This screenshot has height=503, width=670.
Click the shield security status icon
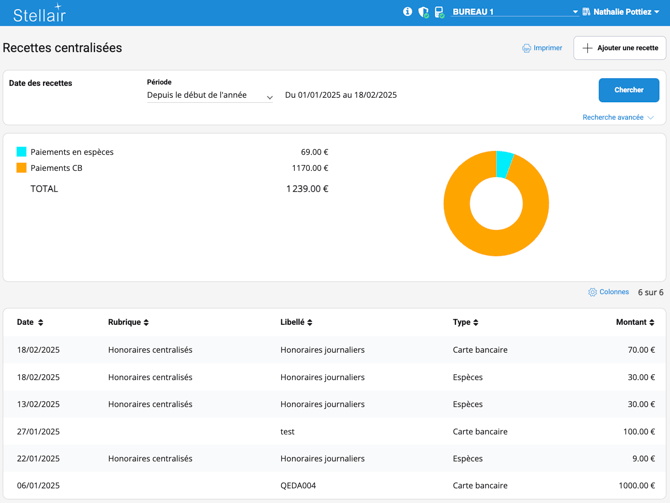423,12
